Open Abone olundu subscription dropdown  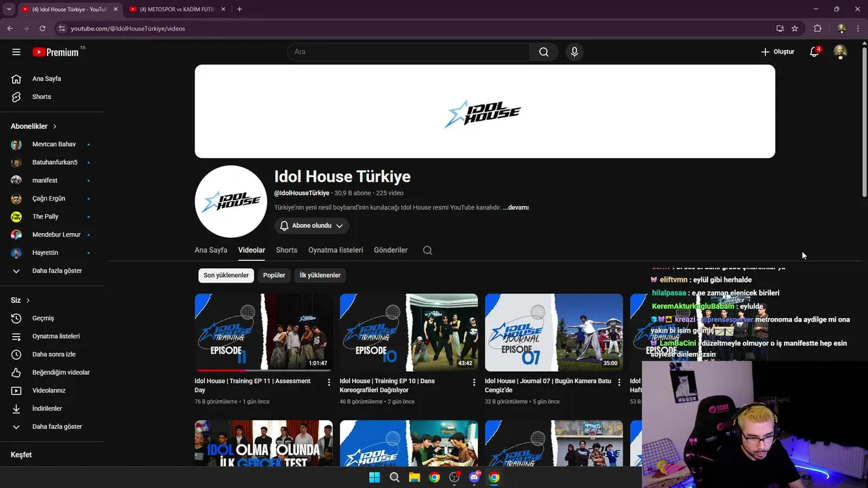pos(312,226)
